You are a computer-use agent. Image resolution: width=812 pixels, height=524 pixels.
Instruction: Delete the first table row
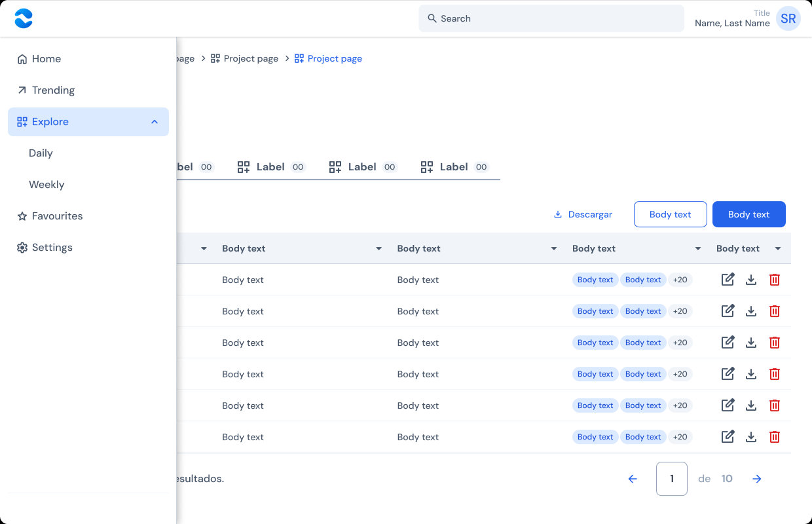775,280
